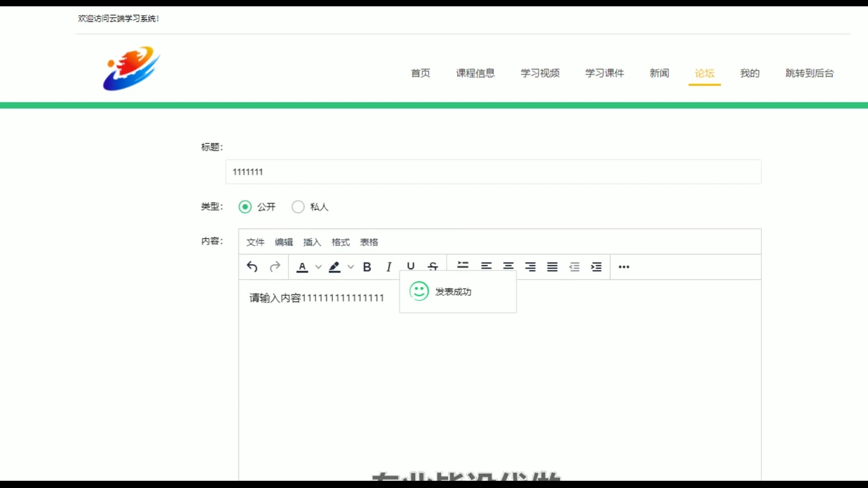Viewport: 868px width, 488px height.
Task: Toggle italic formatting in the editor
Action: pos(389,267)
